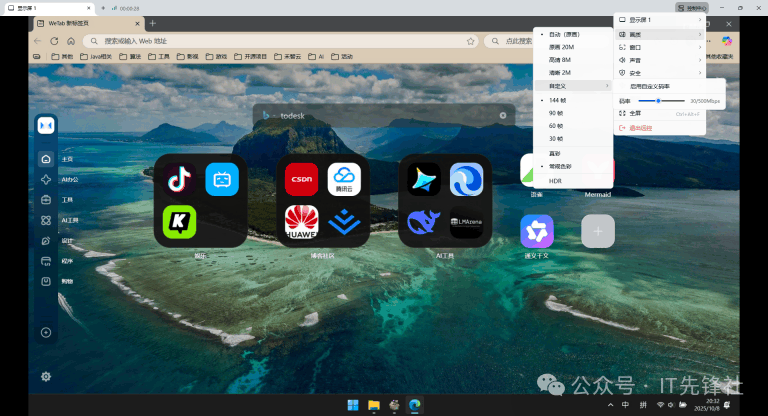Adjust the 码率 bitrate slider

point(661,101)
